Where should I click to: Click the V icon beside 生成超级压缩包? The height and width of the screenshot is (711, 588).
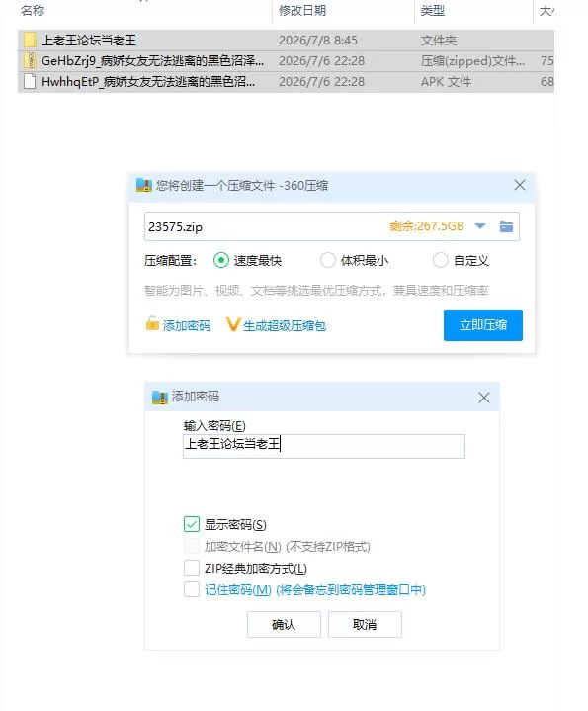tap(232, 324)
